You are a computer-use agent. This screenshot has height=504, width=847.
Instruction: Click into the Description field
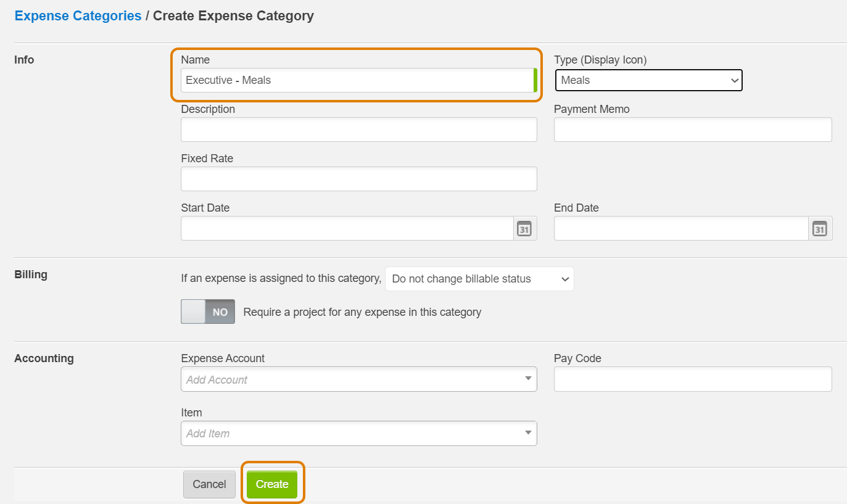[x=359, y=130]
